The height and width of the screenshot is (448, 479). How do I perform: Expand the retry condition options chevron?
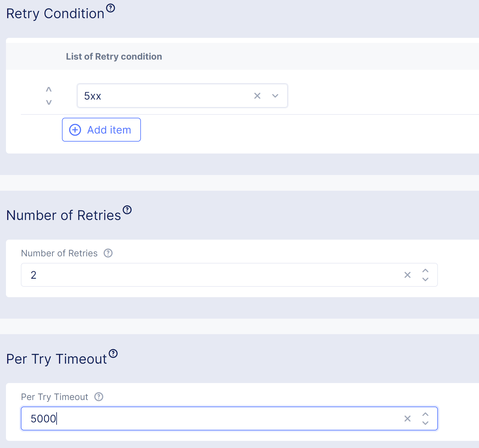275,96
